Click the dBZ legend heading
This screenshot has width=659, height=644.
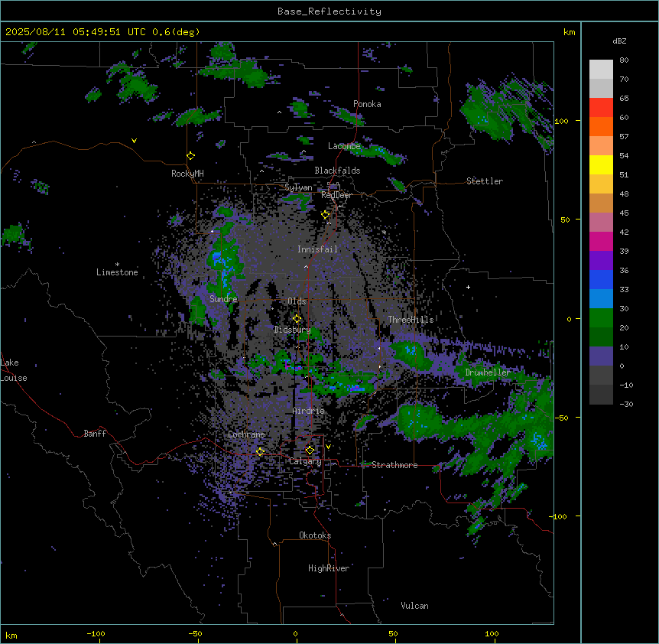coord(619,41)
